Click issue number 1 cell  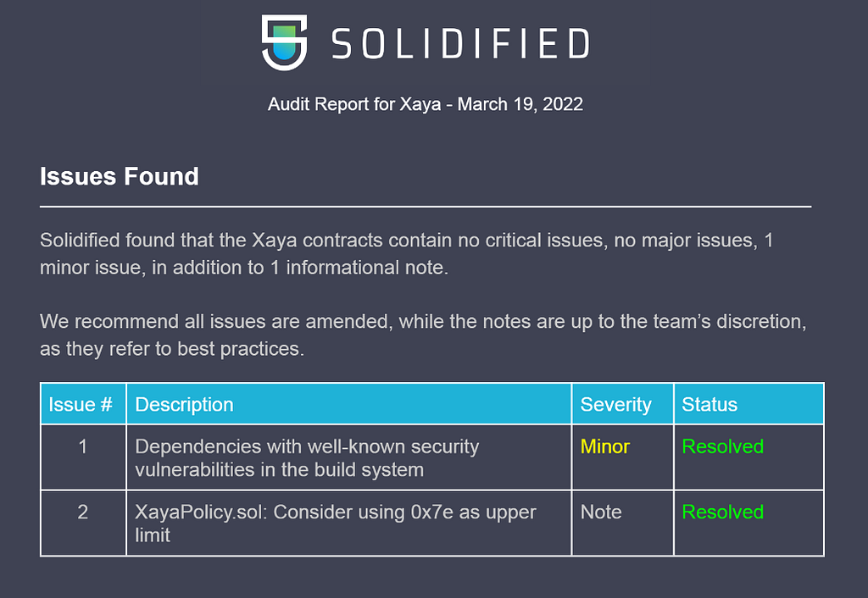pyautogui.click(x=83, y=457)
